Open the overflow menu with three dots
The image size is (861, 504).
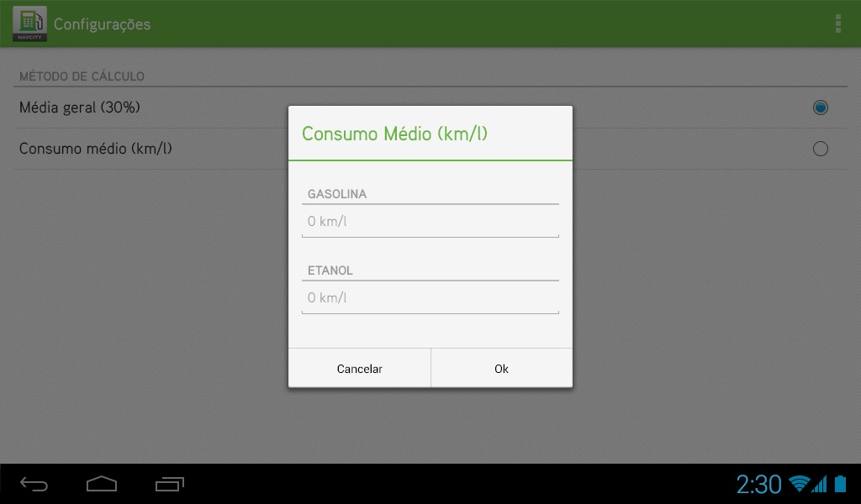tap(838, 24)
